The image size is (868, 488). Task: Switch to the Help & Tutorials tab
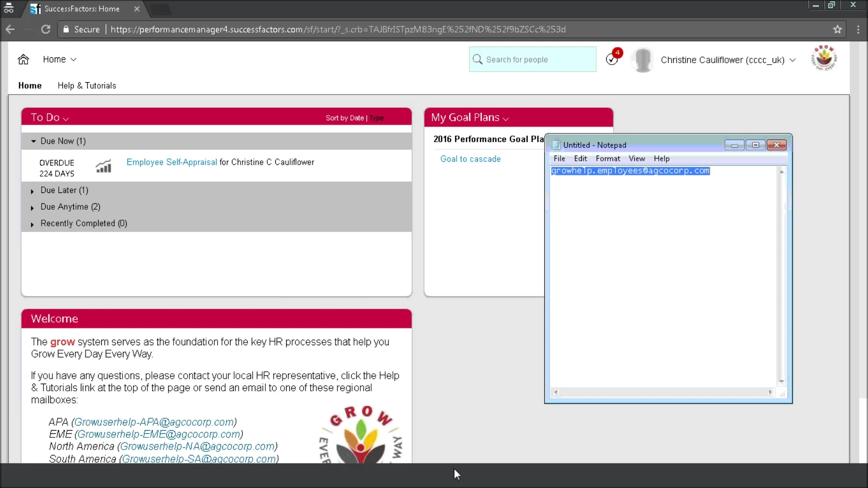tap(87, 85)
